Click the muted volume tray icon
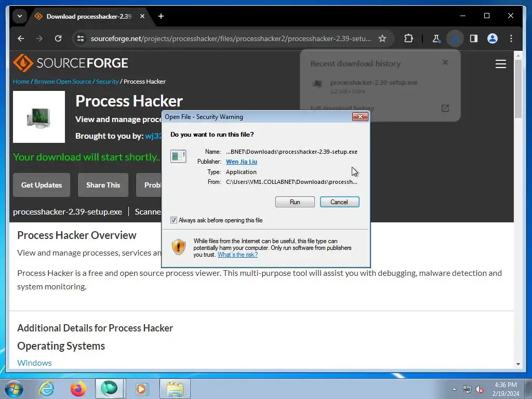The width and height of the screenshot is (532, 399). coord(480,390)
